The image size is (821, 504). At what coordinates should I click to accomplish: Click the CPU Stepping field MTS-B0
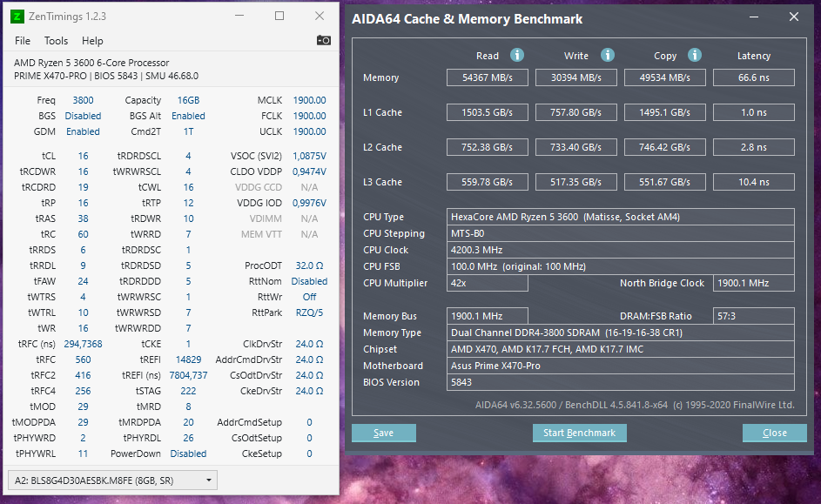[x=621, y=233]
